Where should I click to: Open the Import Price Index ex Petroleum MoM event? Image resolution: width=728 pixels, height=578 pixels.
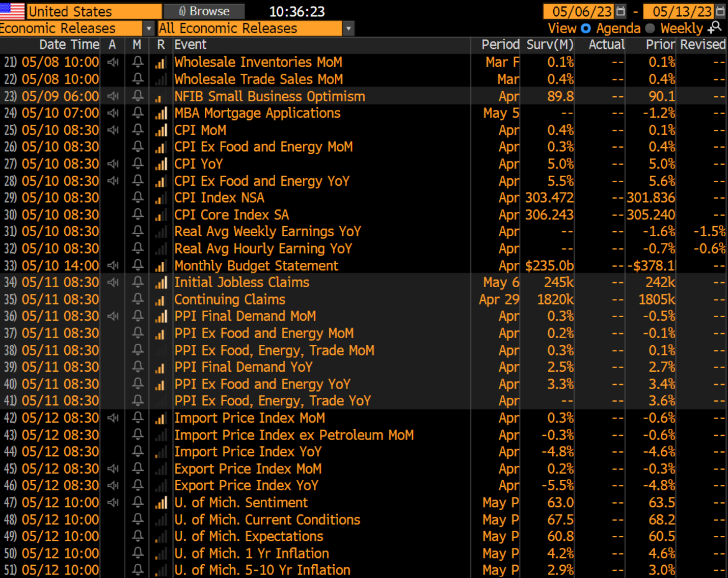(294, 435)
